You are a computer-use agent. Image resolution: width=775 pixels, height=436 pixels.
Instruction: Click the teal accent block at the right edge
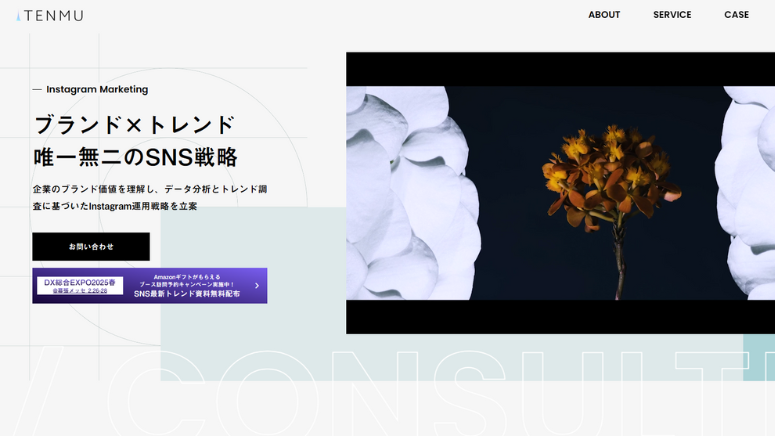[x=758, y=356]
